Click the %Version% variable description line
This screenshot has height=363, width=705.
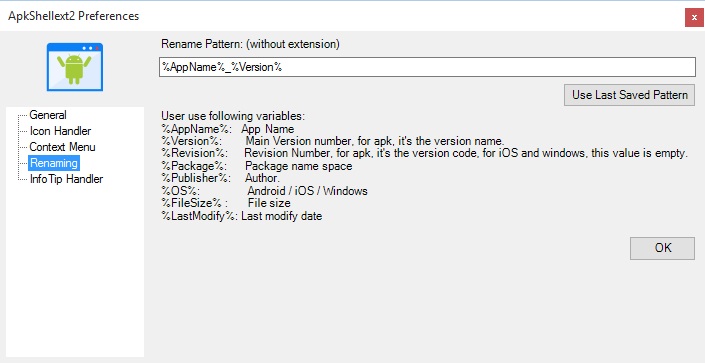[333, 141]
